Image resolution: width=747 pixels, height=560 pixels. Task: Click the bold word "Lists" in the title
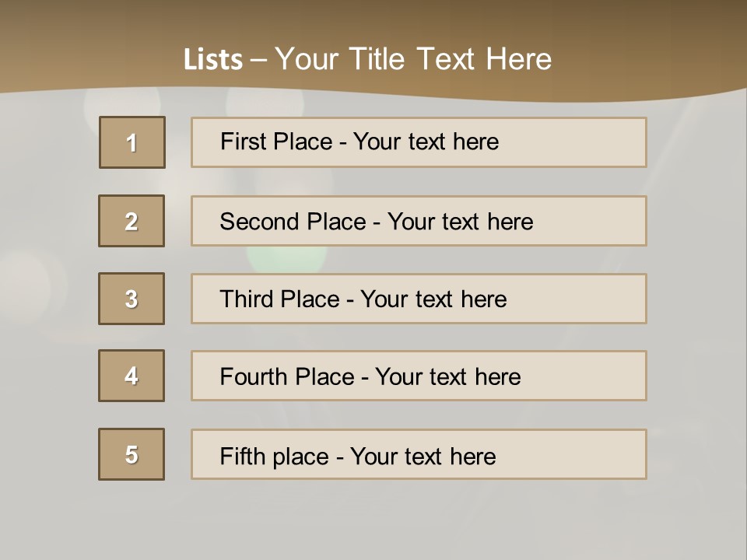212,60
